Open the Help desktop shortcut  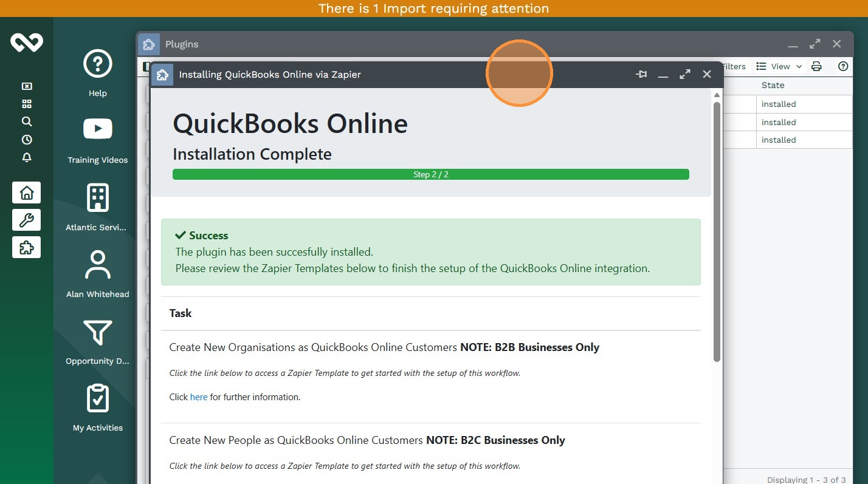[x=98, y=73]
